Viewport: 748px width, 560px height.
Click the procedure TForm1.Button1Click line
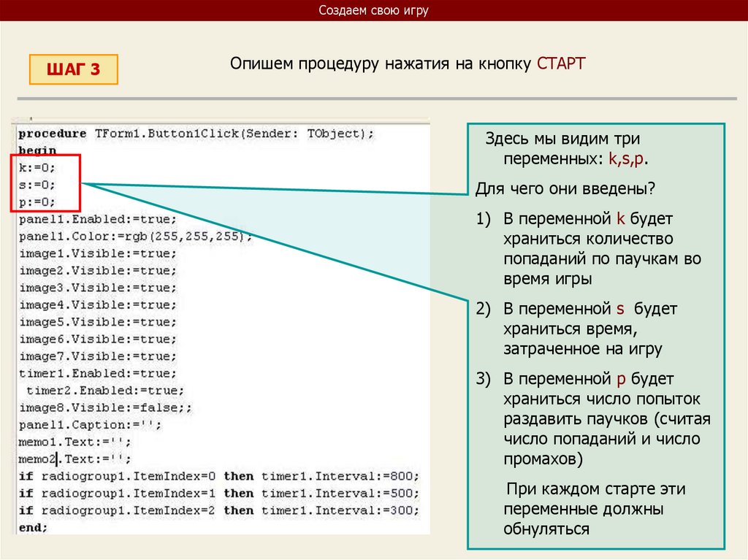point(196,134)
